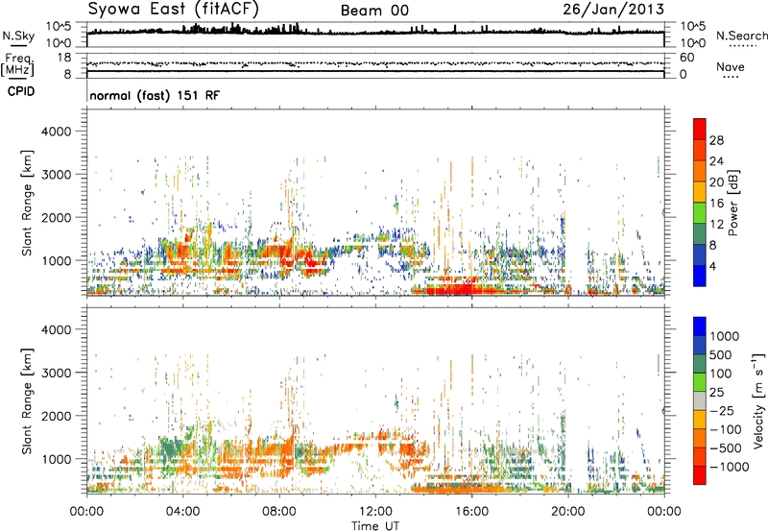Select the 'CPID' row label
Image resolution: width=768 pixels, height=532 pixels.
(x=21, y=91)
